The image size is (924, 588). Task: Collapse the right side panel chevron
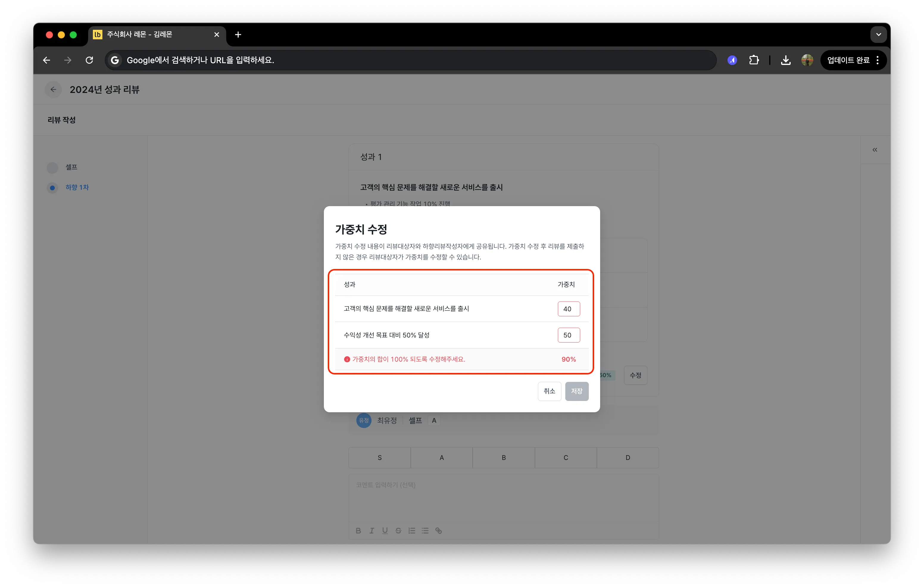(x=875, y=150)
